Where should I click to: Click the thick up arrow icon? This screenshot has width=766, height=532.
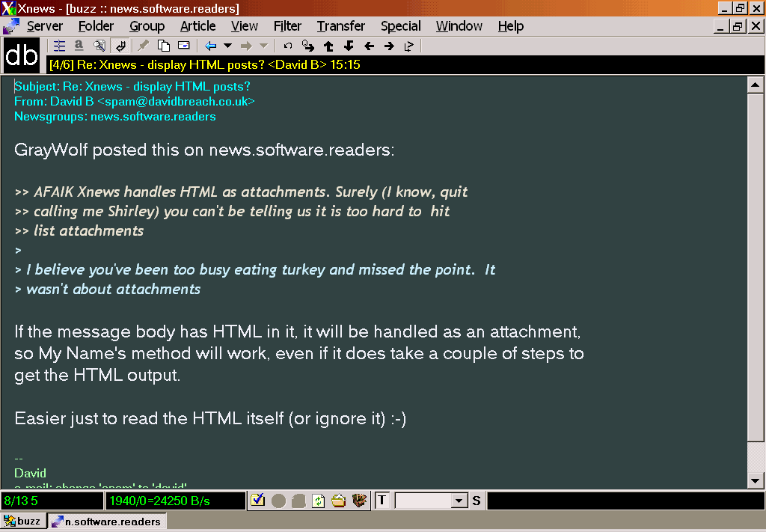pos(328,46)
